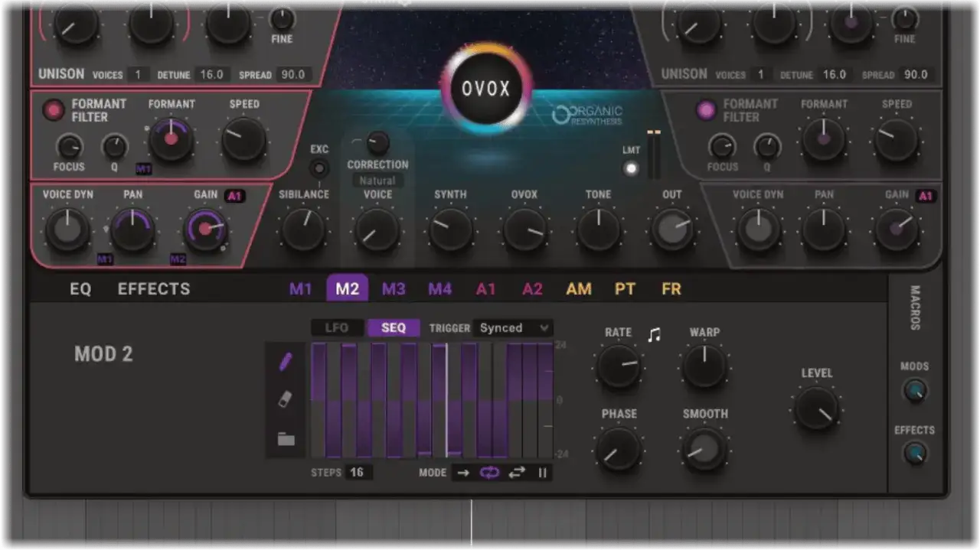
Task: Open the EFFECTS tab
Action: click(x=154, y=289)
